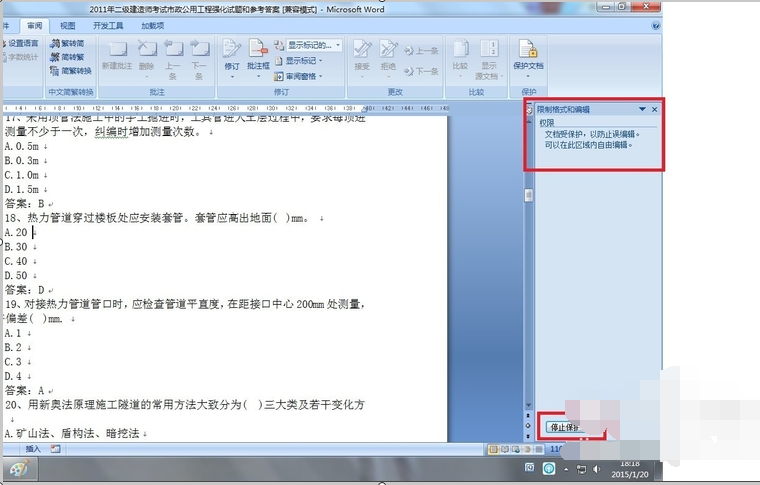
Task: Select the 视图 ribbon tab
Action: [67, 26]
